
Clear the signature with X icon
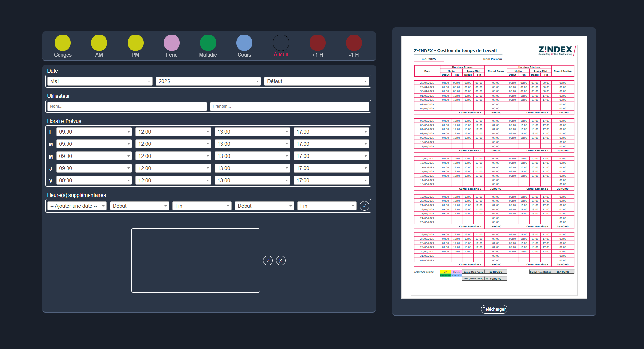[x=281, y=260]
